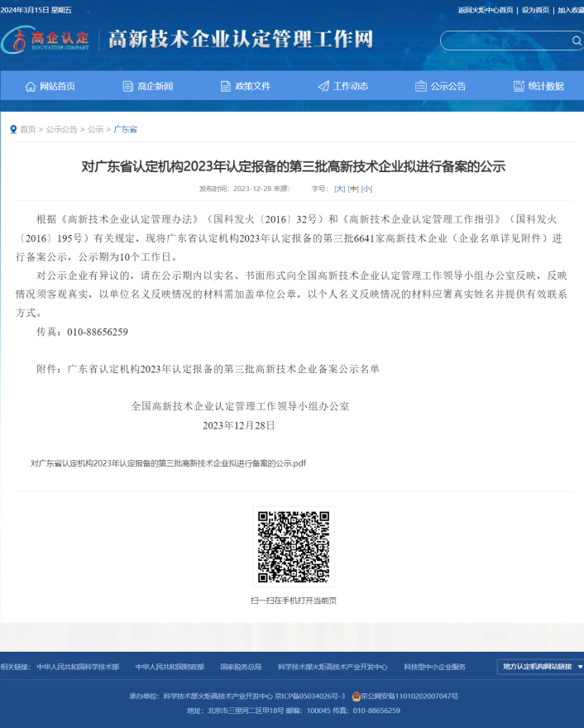The height and width of the screenshot is (728, 584).
Task: Click the document icon beside 政策文件
Action: pyautogui.click(x=226, y=86)
